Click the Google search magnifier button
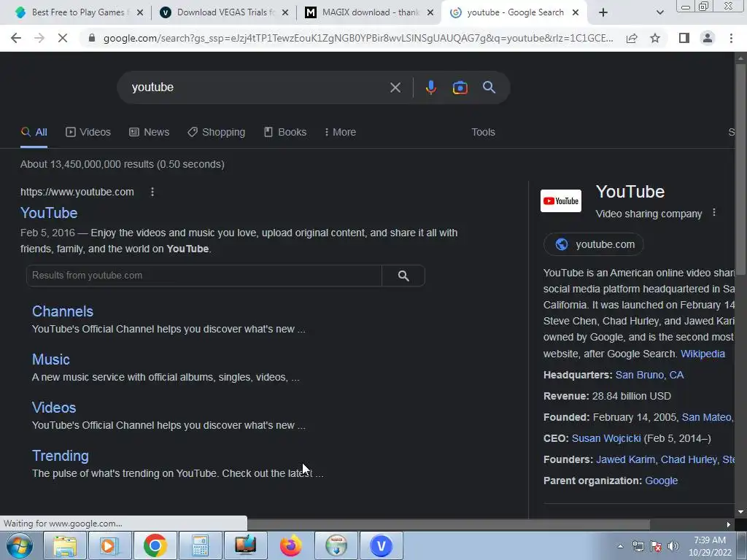This screenshot has height=560, width=747. click(489, 87)
